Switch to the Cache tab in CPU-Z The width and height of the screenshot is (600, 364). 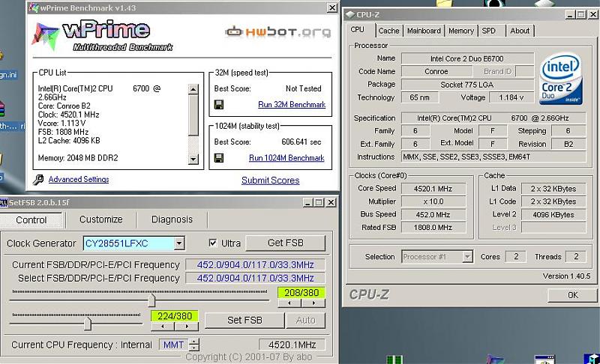point(388,31)
